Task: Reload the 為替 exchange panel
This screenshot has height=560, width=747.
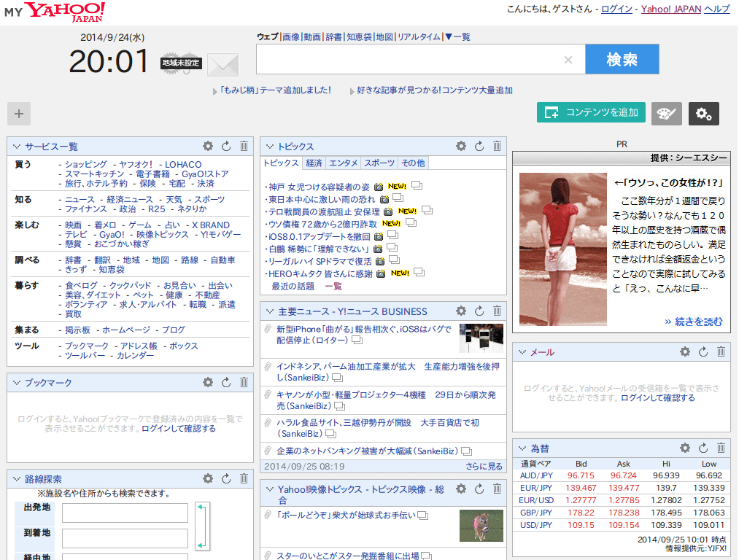Action: (703, 448)
